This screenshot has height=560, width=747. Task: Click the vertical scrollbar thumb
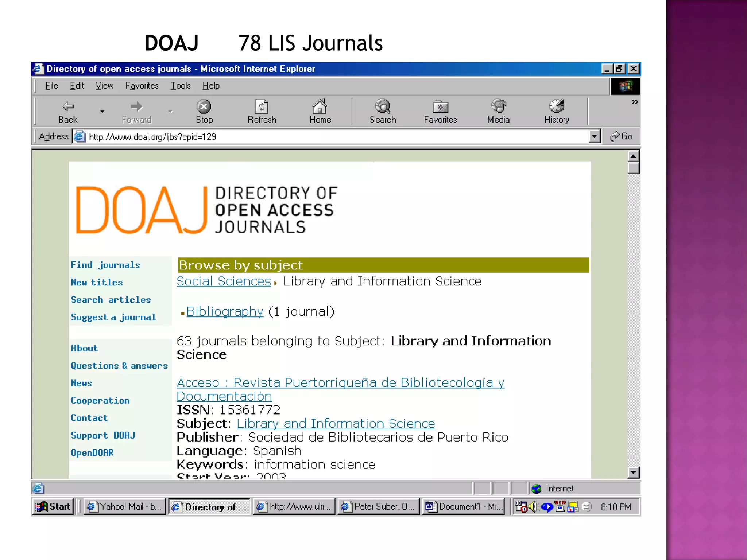point(634,168)
